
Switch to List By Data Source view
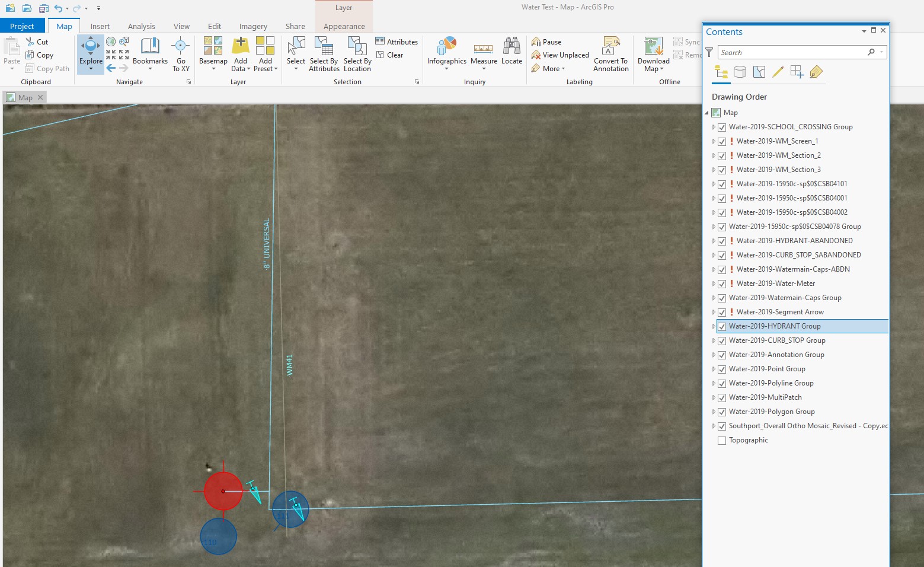[740, 72]
